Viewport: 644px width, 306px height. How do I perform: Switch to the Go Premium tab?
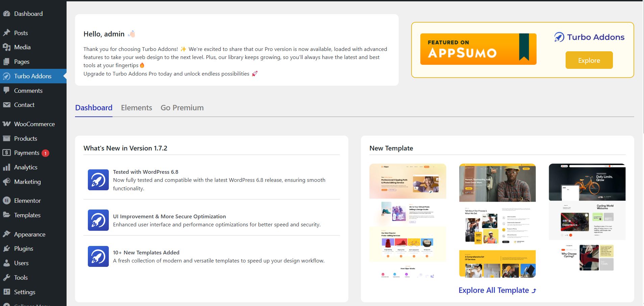pos(182,108)
